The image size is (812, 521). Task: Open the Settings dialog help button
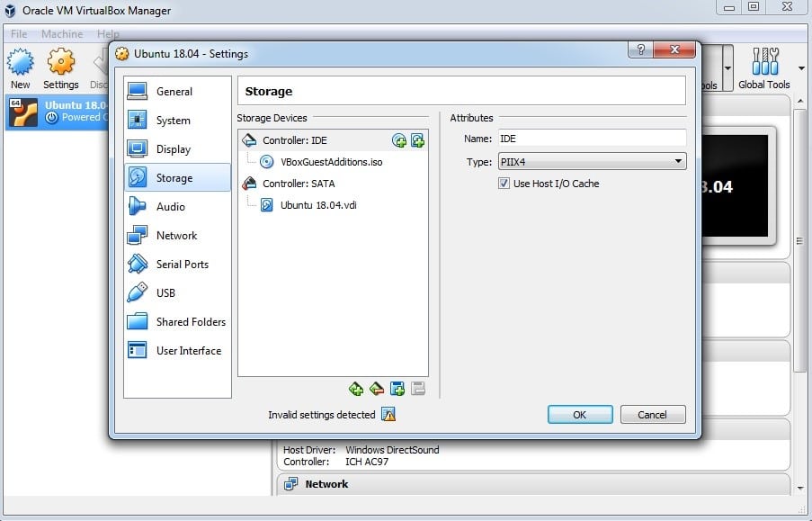coord(640,49)
